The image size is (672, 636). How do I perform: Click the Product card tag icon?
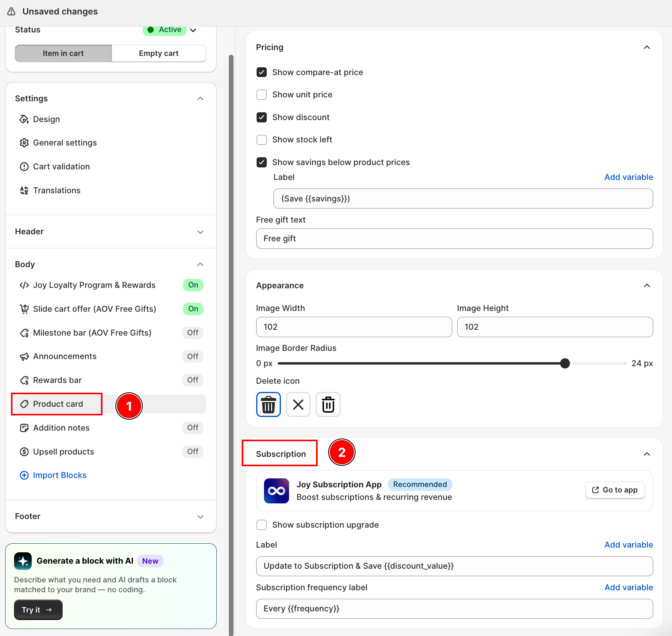pyautogui.click(x=24, y=404)
